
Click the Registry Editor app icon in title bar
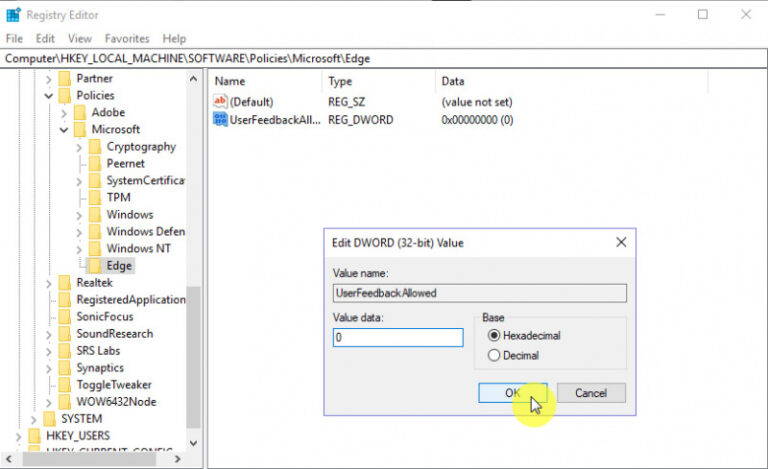(13, 14)
